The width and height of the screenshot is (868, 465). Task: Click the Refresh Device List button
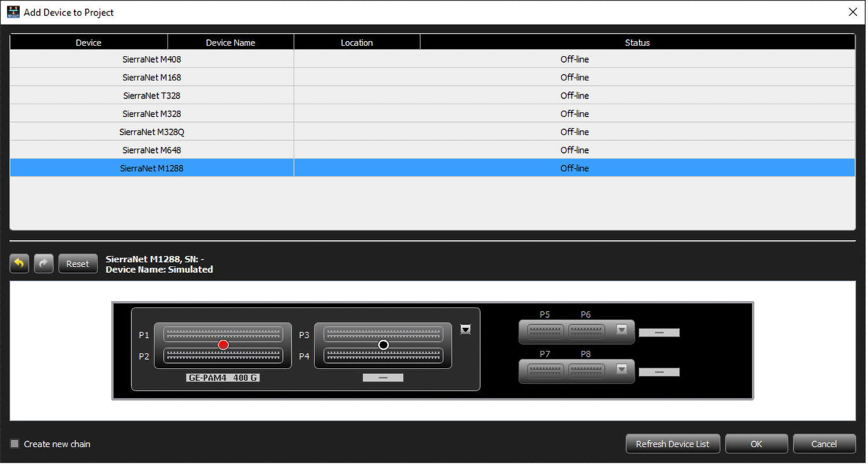[x=672, y=444]
